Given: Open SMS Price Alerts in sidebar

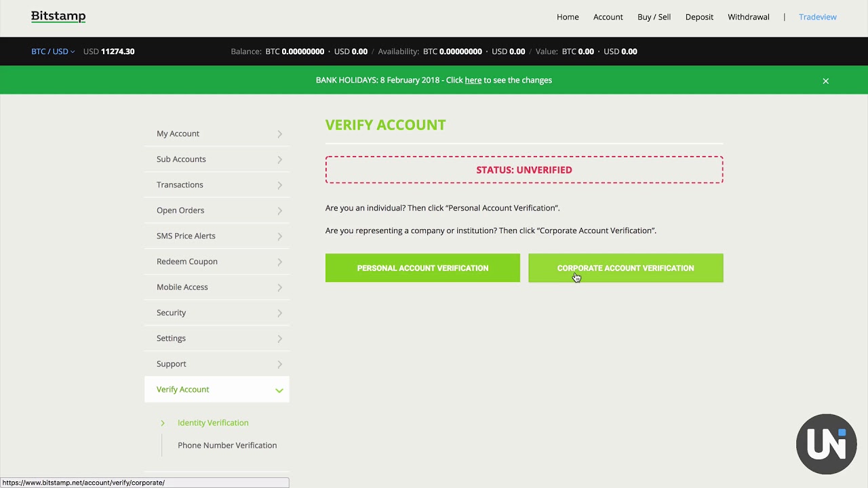Looking at the screenshot, I should [x=217, y=236].
